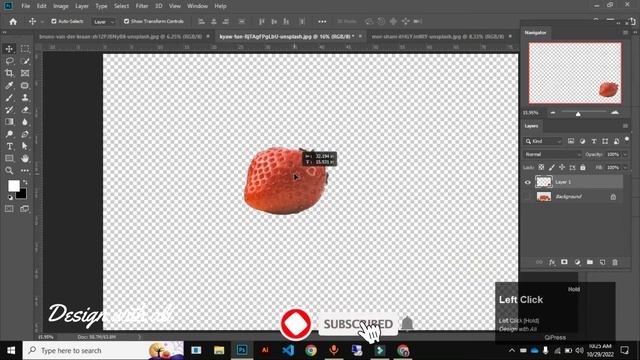Select the Gradient tool
The width and height of the screenshot is (640, 360).
click(x=9, y=122)
